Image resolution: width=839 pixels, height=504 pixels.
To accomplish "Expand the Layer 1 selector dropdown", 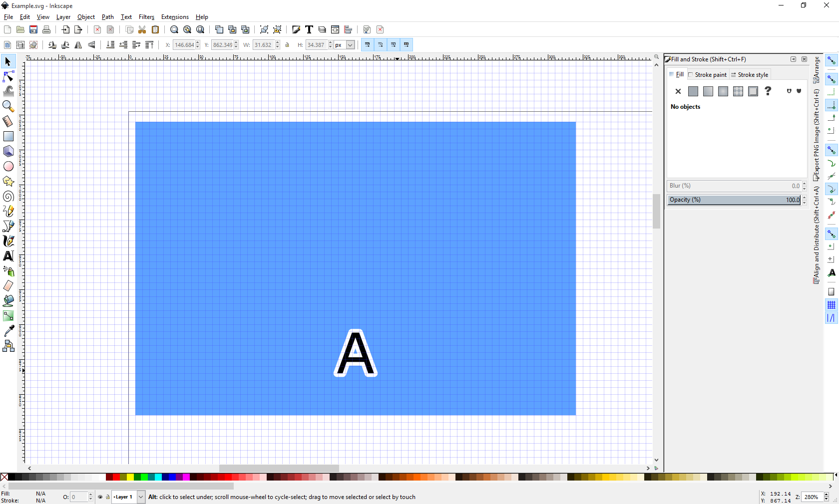I will [141, 497].
